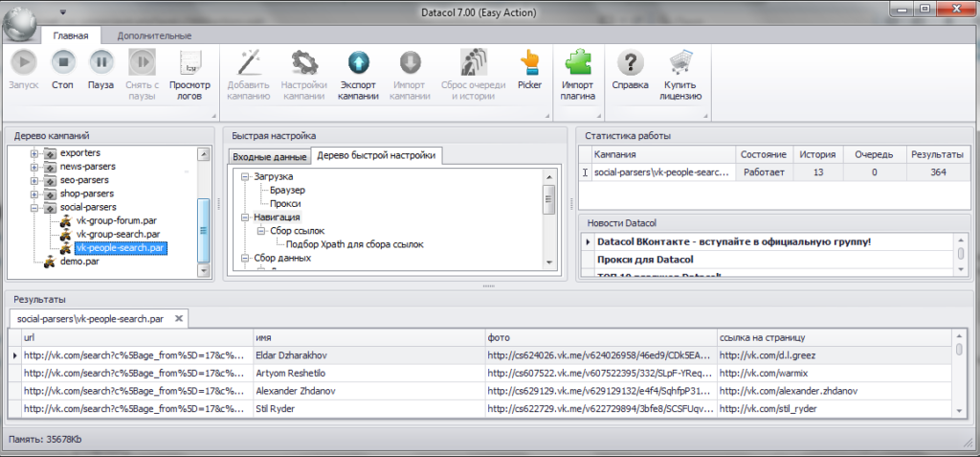Select Браузер in quick settings tree
The height and width of the screenshot is (457, 980).
(x=287, y=191)
